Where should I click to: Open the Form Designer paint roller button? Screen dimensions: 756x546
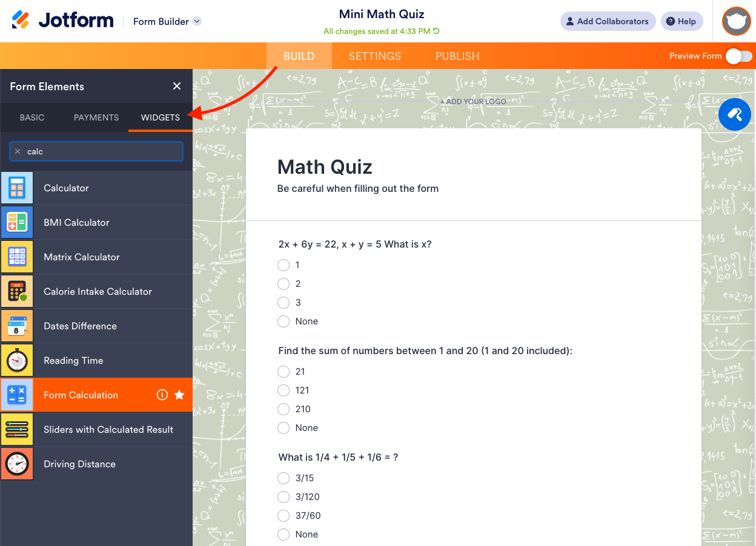pyautogui.click(x=735, y=114)
